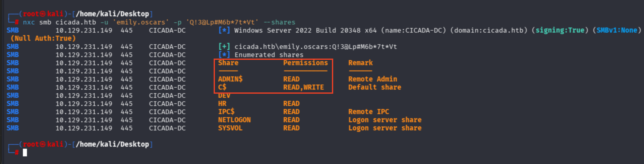Click the kali skull symbol in the bottom prompt
This screenshot has height=164, width=644.
[42, 144]
